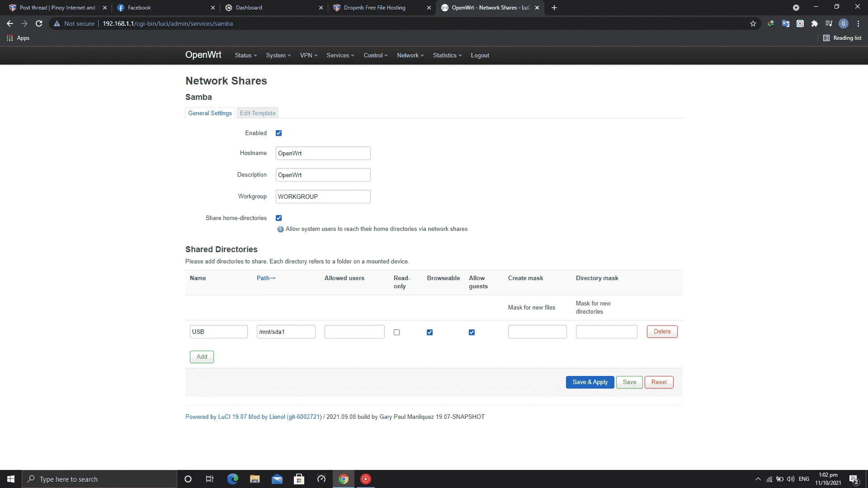This screenshot has height=488, width=868.
Task: Click Save & Apply button
Action: coord(590,382)
